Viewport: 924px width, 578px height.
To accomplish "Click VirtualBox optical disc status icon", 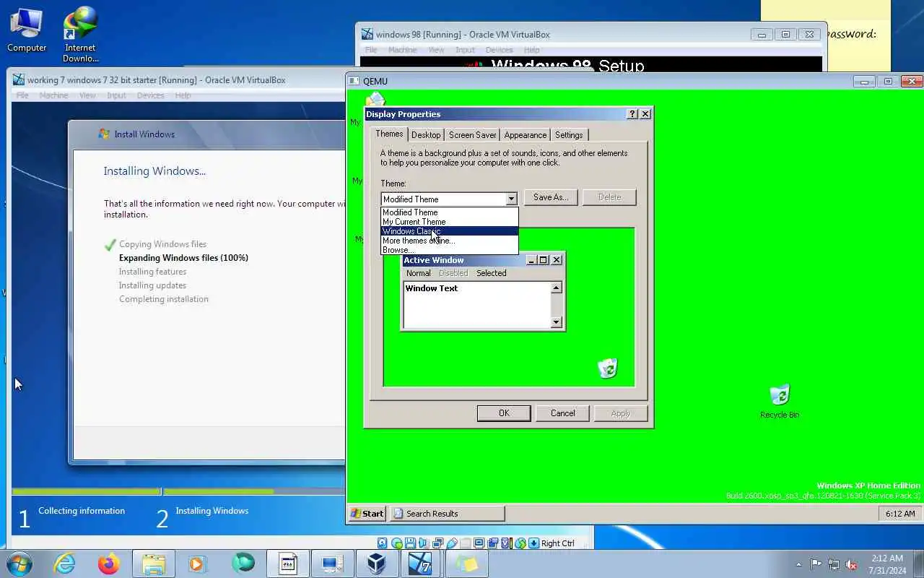I will [x=396, y=543].
